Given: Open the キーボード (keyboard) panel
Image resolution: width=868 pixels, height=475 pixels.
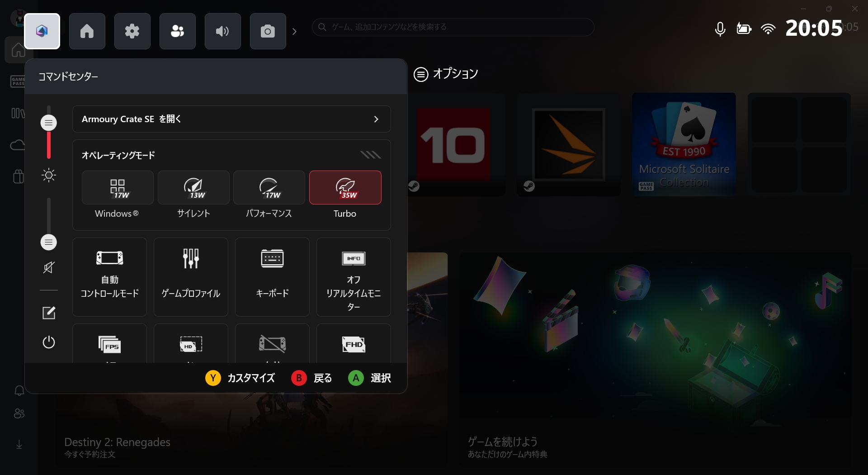Looking at the screenshot, I should click(272, 276).
